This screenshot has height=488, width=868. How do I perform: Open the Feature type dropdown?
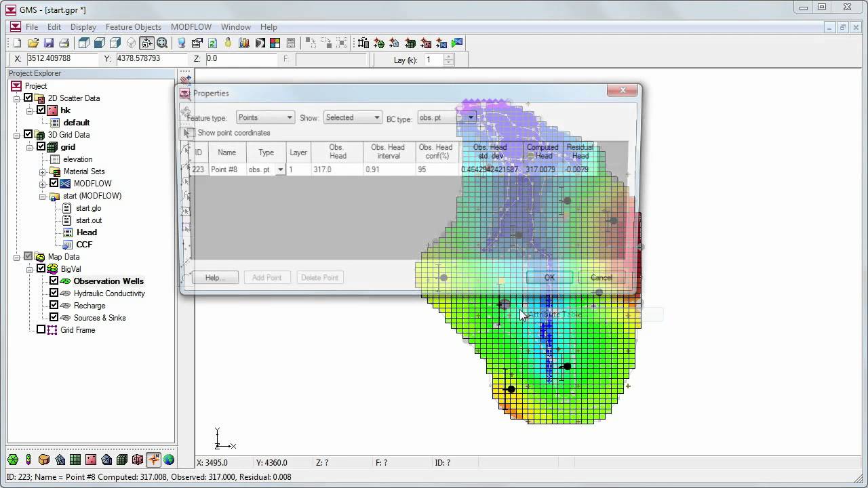click(x=265, y=117)
